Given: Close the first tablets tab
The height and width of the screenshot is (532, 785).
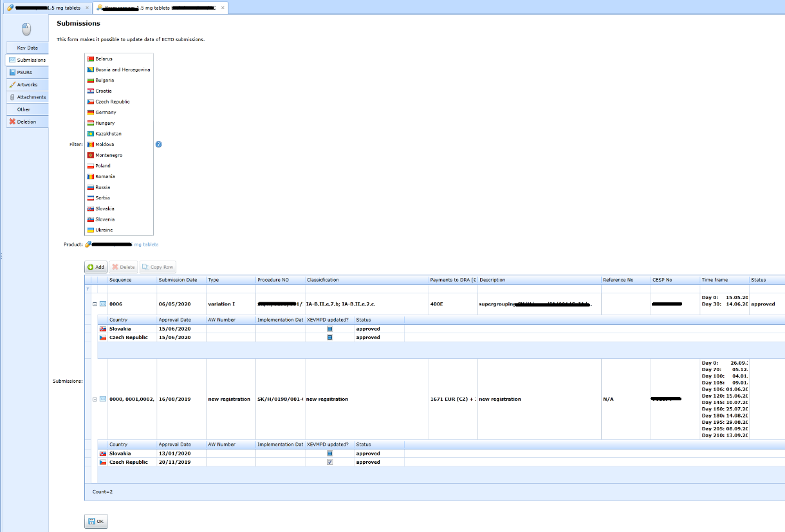Looking at the screenshot, I should (x=88, y=8).
